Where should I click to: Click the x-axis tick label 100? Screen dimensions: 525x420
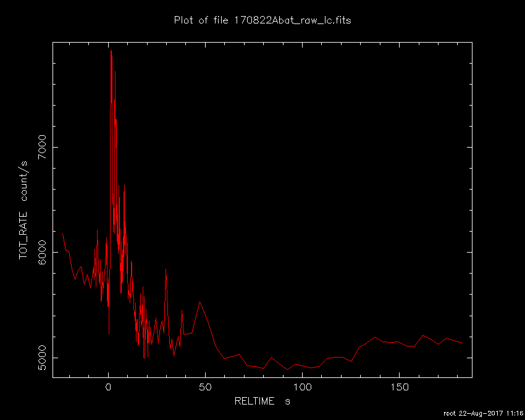tap(303, 387)
